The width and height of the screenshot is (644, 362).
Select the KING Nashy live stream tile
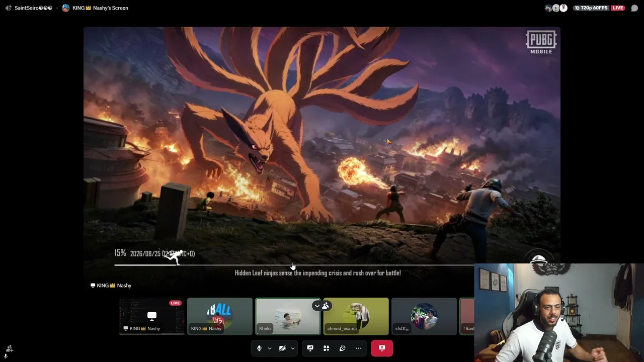click(151, 316)
